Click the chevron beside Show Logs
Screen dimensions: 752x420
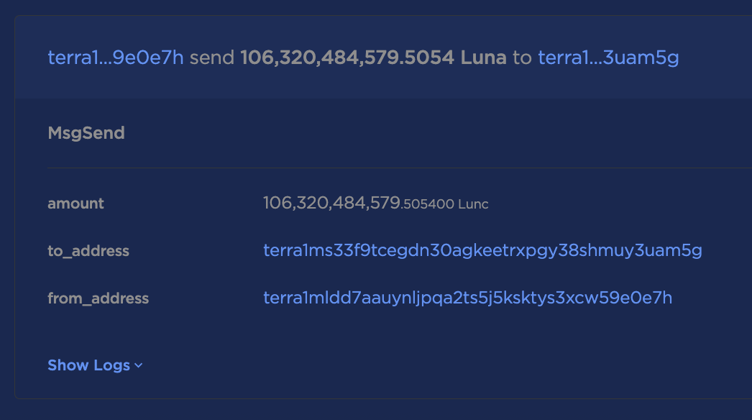click(x=139, y=366)
